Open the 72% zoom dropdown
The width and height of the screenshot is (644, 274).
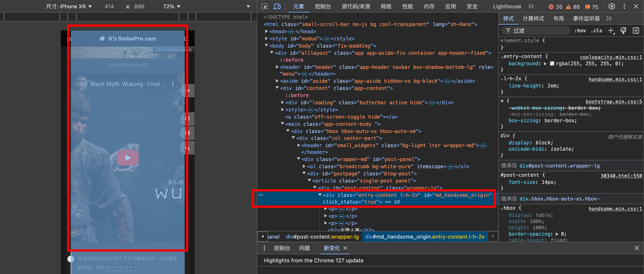click(171, 7)
